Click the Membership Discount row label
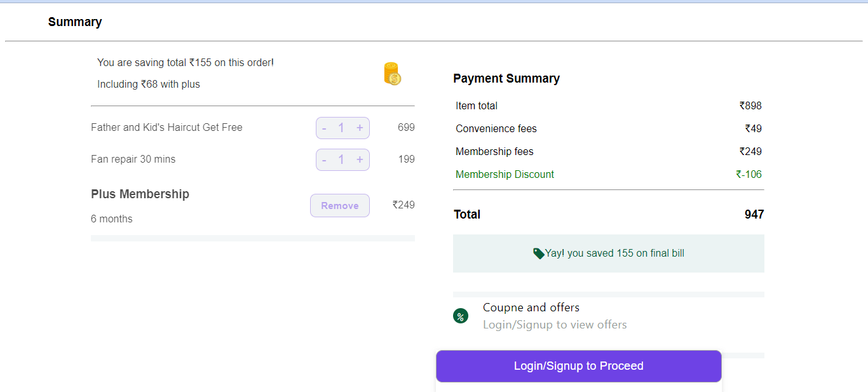 (x=505, y=175)
